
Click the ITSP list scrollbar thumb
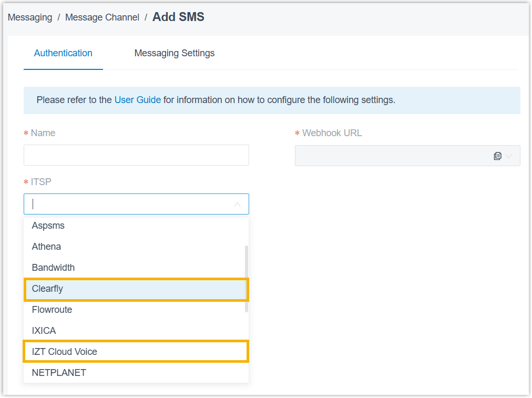247,279
